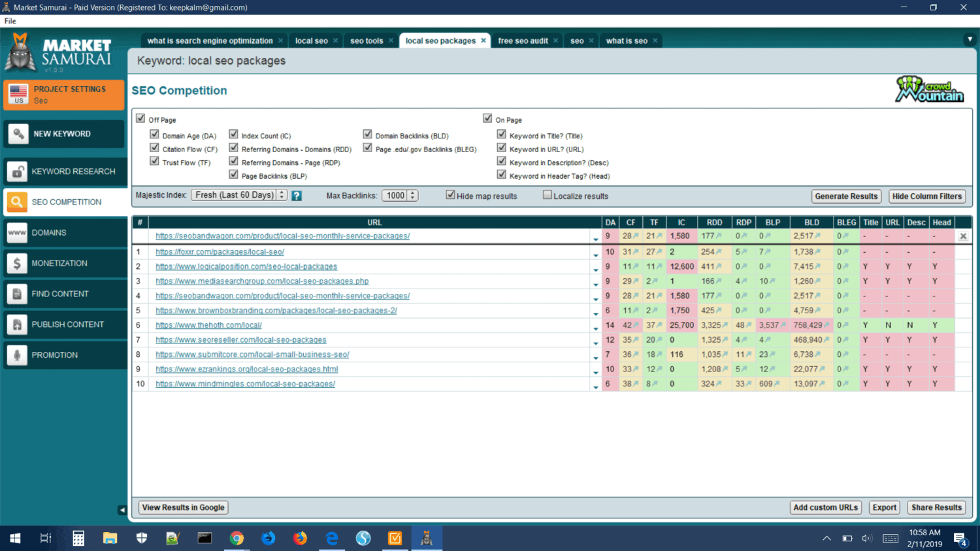Click the Domains www icon

tap(17, 233)
